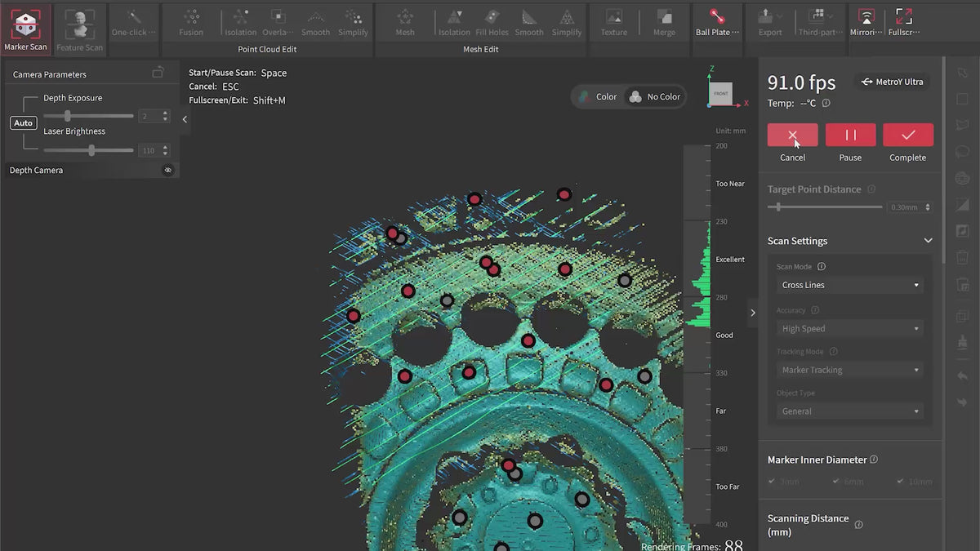Click the Fusion point cloud icon
The image size is (980, 551).
tap(191, 22)
